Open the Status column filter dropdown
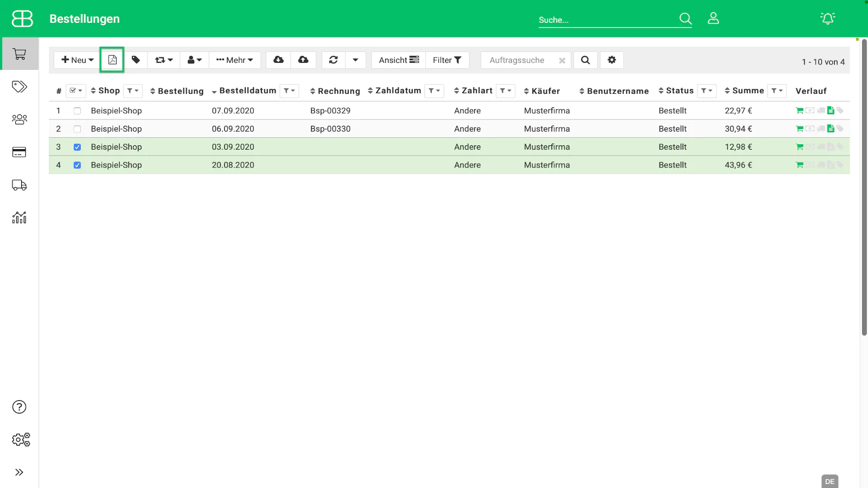The image size is (868, 488). click(706, 91)
